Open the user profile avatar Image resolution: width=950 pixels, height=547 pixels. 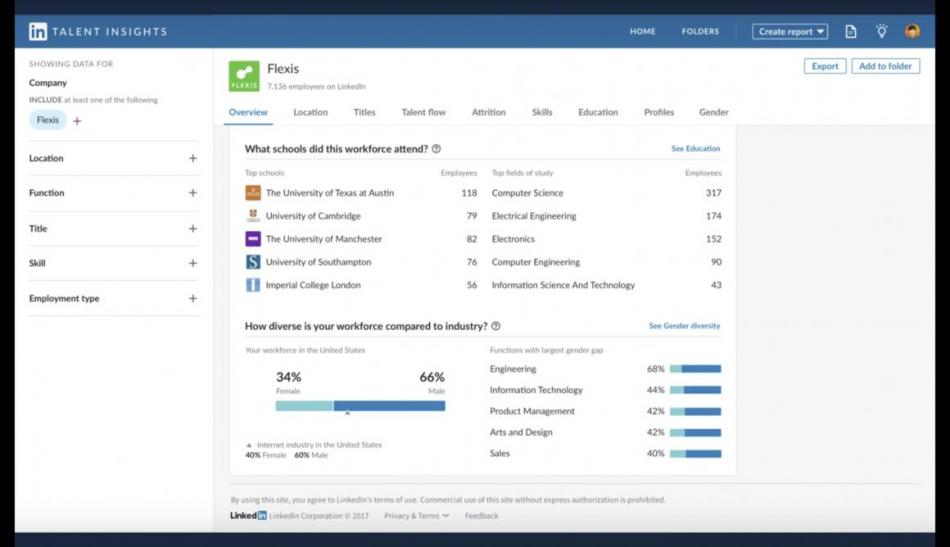point(912,31)
